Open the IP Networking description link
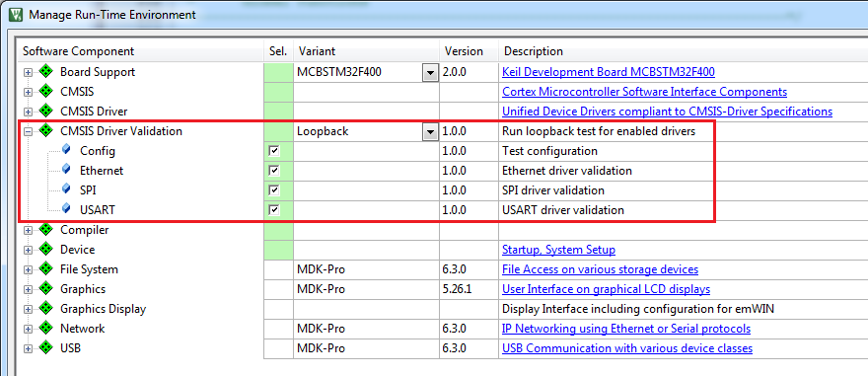 626,329
